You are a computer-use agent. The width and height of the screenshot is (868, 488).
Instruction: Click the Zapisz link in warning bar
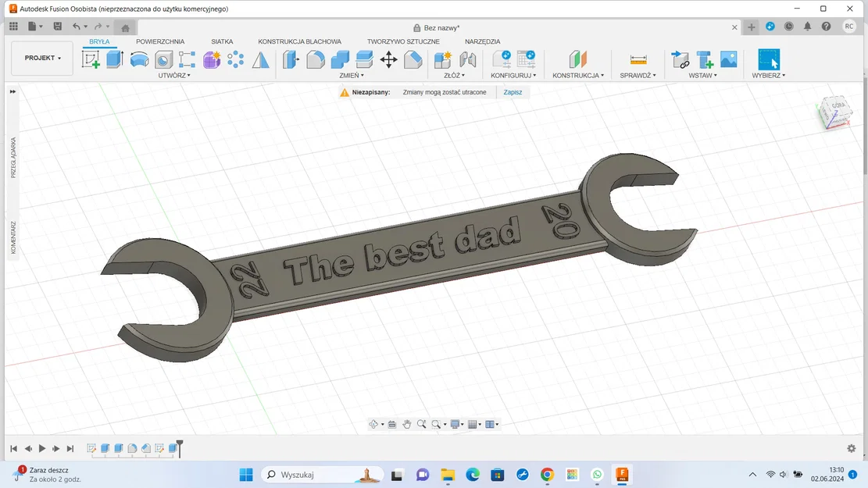513,92
